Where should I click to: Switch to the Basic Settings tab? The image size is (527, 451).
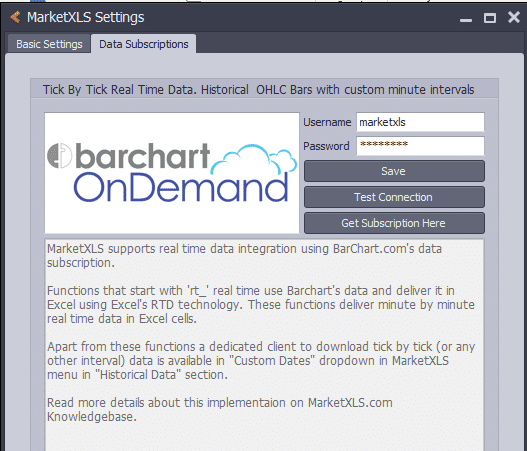click(49, 44)
